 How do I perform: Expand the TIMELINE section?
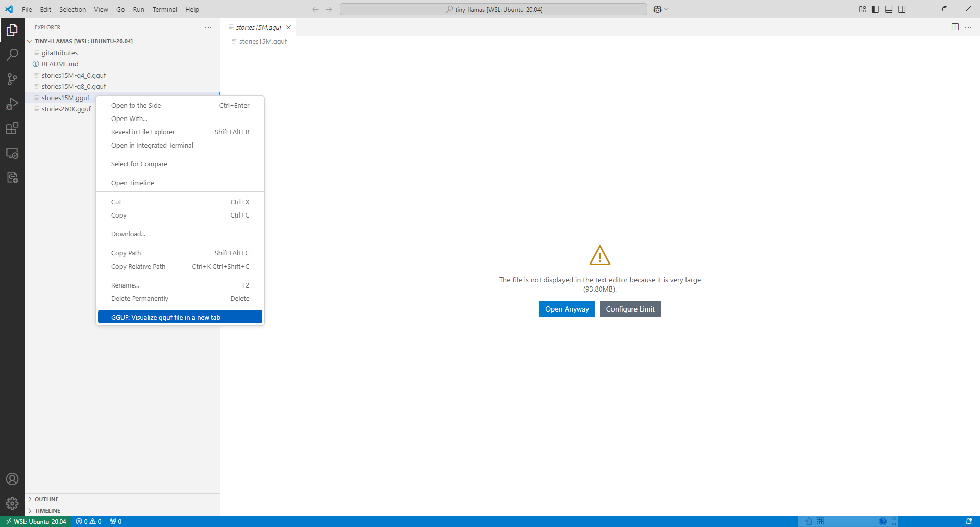pos(122,511)
